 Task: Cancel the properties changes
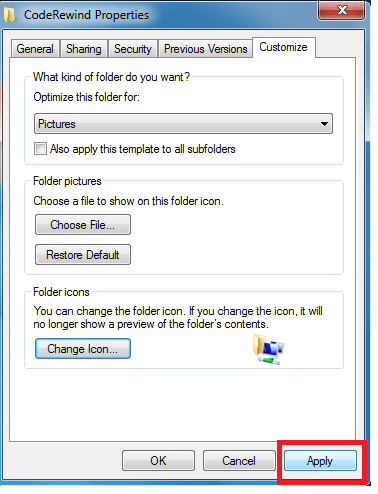[x=239, y=461]
